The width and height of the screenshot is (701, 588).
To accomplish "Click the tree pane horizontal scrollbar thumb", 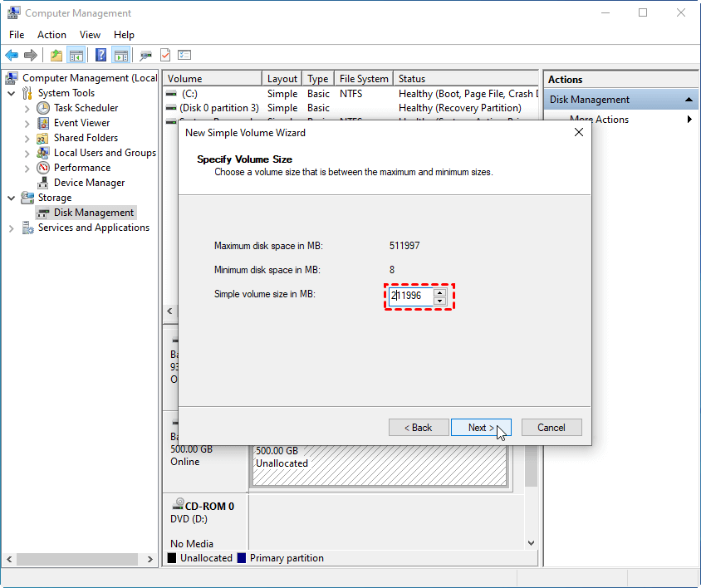I will coord(77,559).
